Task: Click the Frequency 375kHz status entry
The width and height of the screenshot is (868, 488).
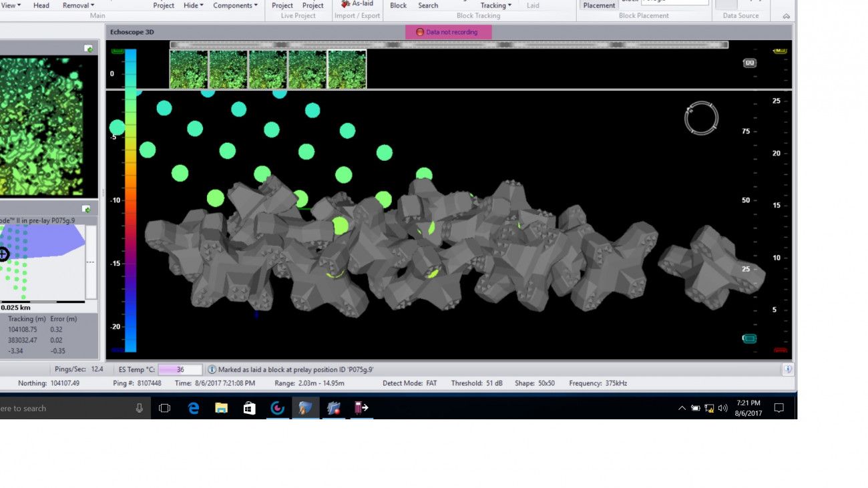Action: click(x=598, y=383)
